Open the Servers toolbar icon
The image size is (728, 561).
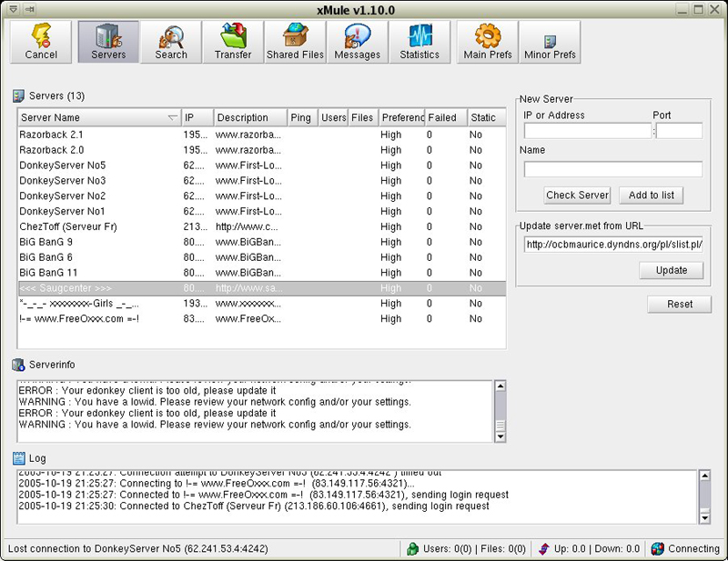point(108,42)
